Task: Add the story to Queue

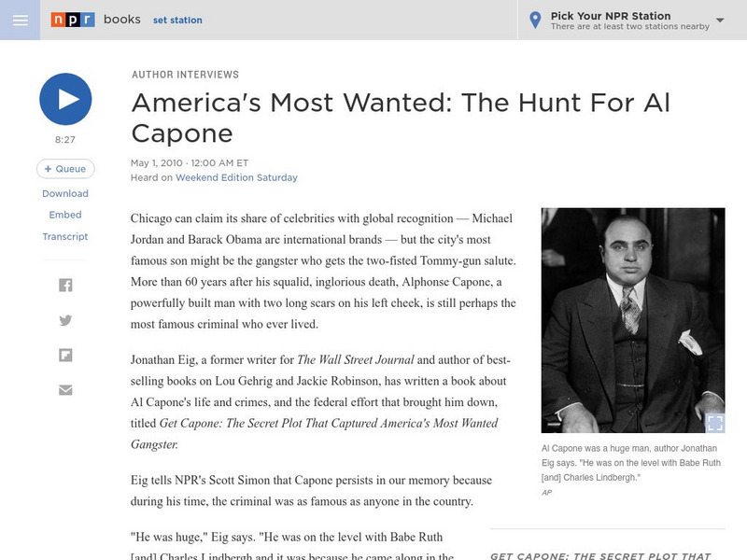Action: (65, 169)
